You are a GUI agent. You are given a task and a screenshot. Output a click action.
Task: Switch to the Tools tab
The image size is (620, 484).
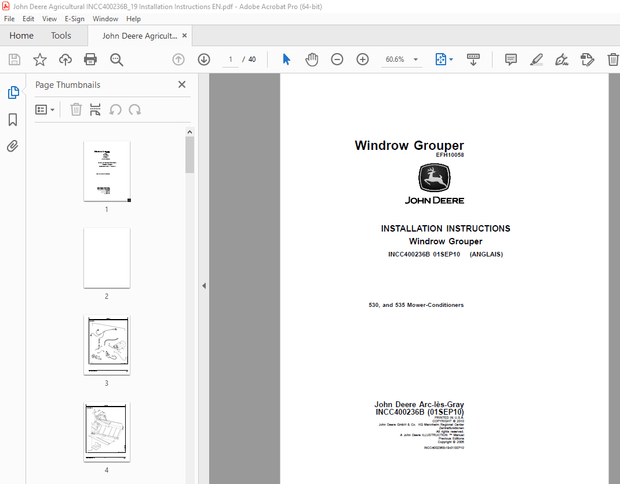pyautogui.click(x=61, y=36)
